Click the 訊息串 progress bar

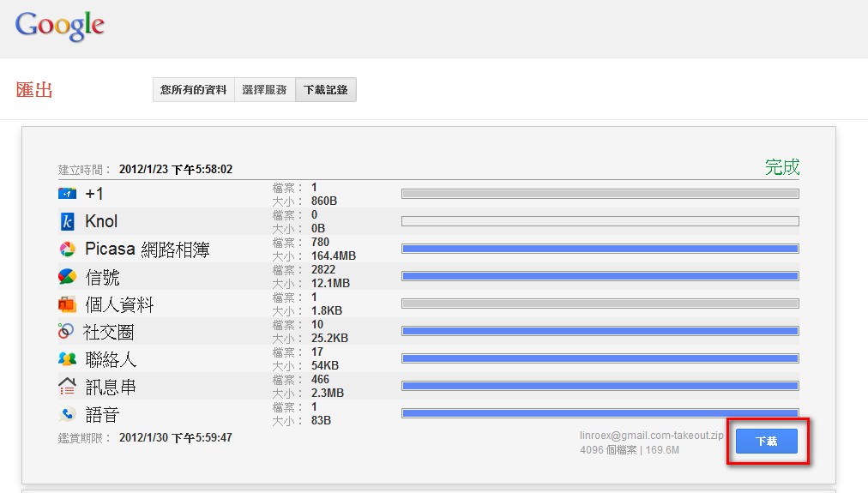pos(600,386)
